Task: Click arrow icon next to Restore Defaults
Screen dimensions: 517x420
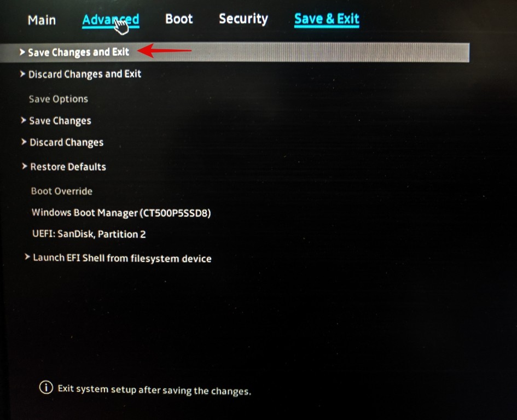Action: click(x=25, y=166)
